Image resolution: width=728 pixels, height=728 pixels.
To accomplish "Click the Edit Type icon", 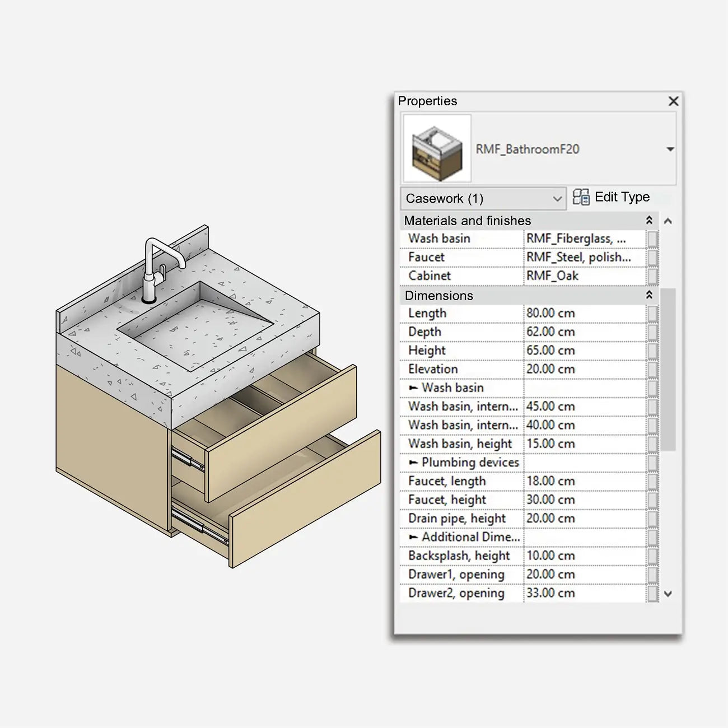I will pyautogui.click(x=581, y=197).
